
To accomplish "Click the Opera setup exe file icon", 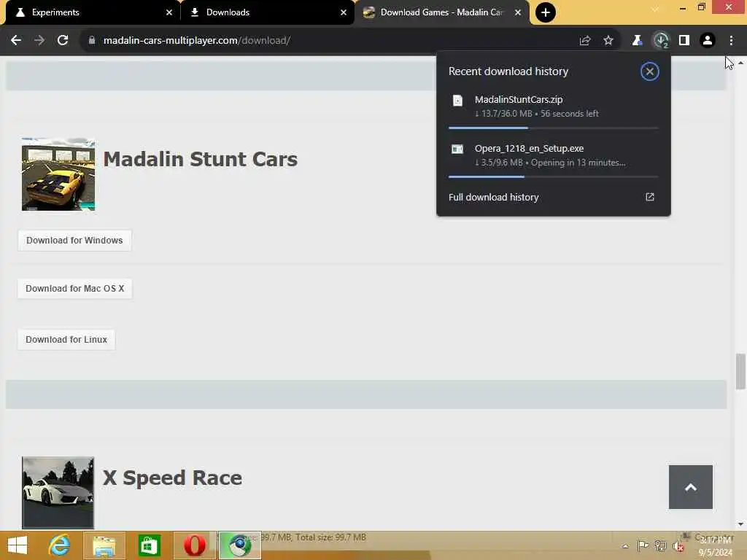I will [457, 149].
